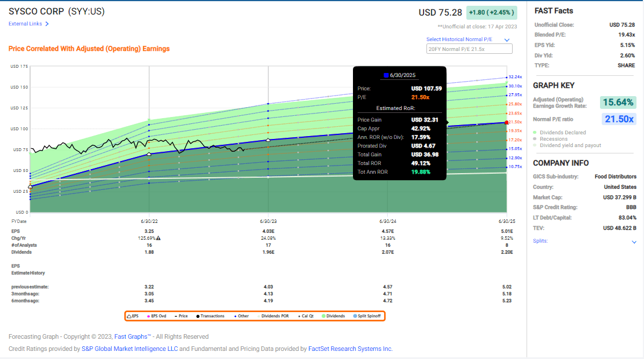The height and width of the screenshot is (359, 644).
Task: Toggle the Cal Qt legend item
Action: (x=299, y=316)
